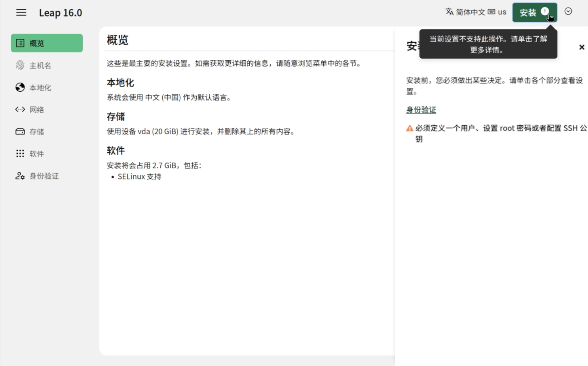Click the 软件 apps grid icon
Viewport: 588px width, 366px height.
pos(20,153)
